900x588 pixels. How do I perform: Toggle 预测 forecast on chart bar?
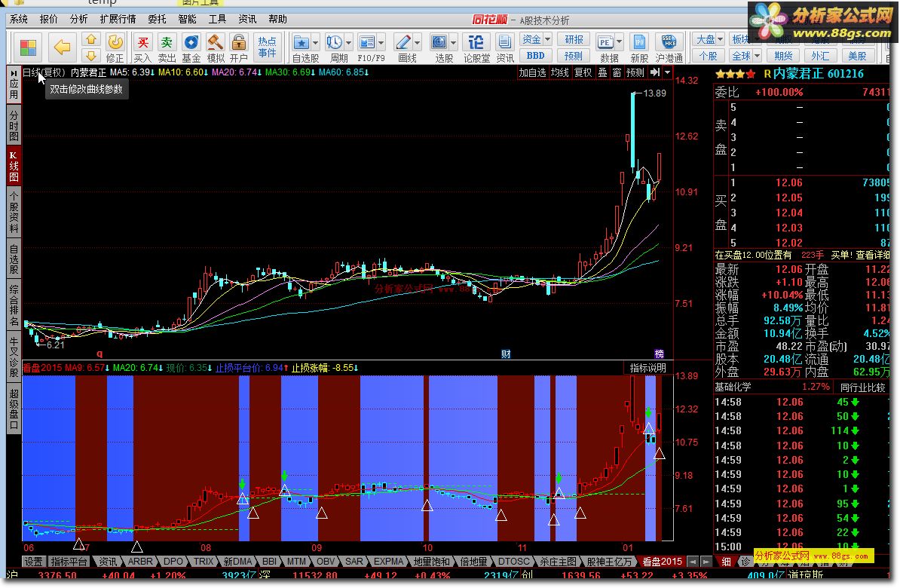pyautogui.click(x=635, y=73)
